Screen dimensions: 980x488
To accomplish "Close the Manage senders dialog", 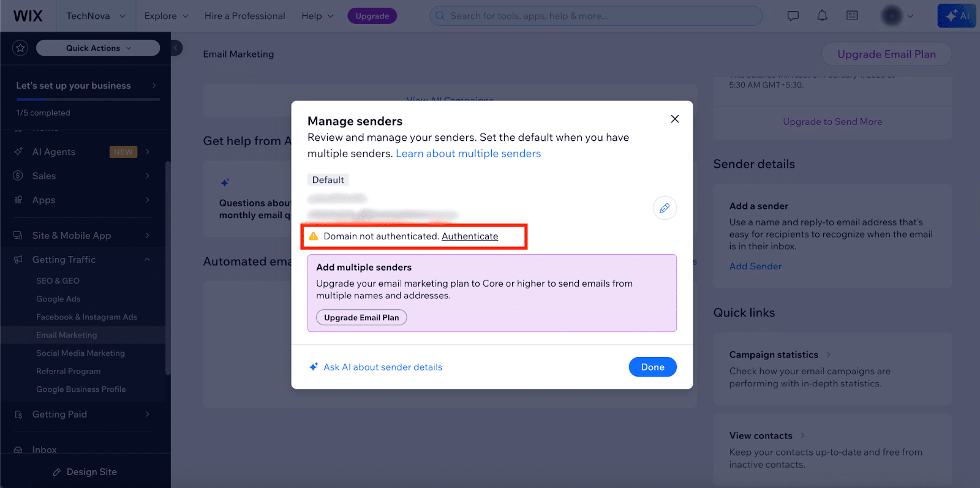I will tap(674, 119).
